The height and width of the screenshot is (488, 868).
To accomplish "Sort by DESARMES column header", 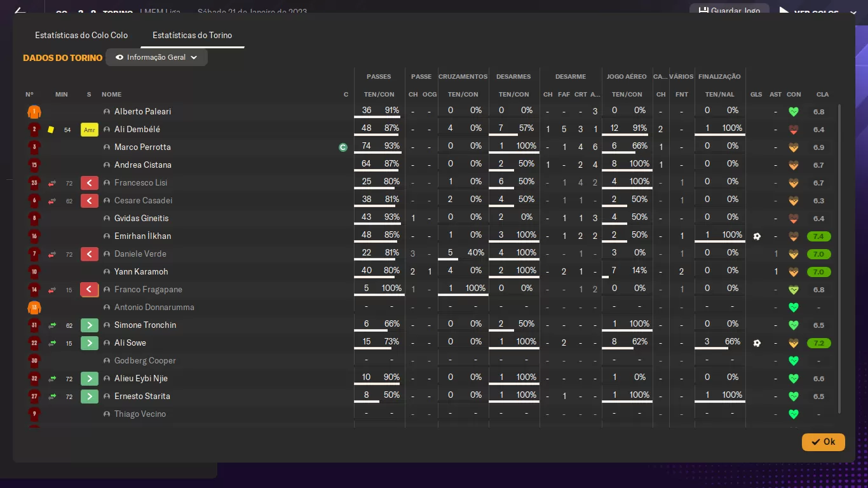I will 513,76.
